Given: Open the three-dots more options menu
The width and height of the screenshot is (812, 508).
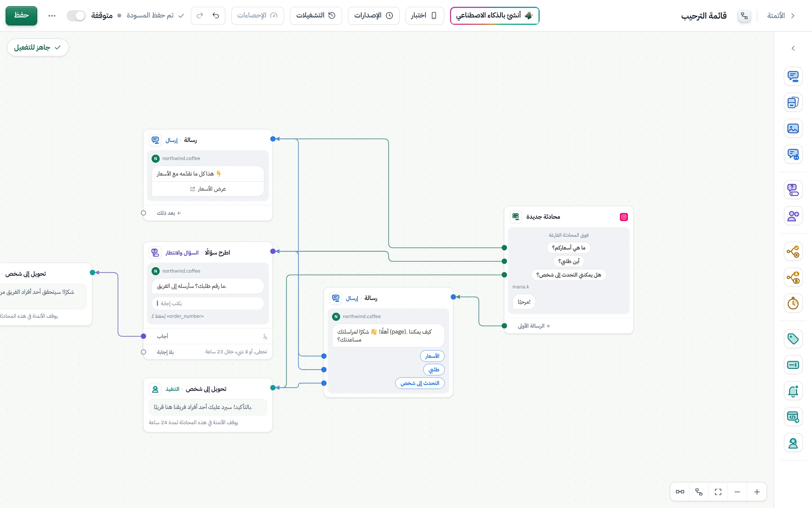Looking at the screenshot, I should coord(52,16).
